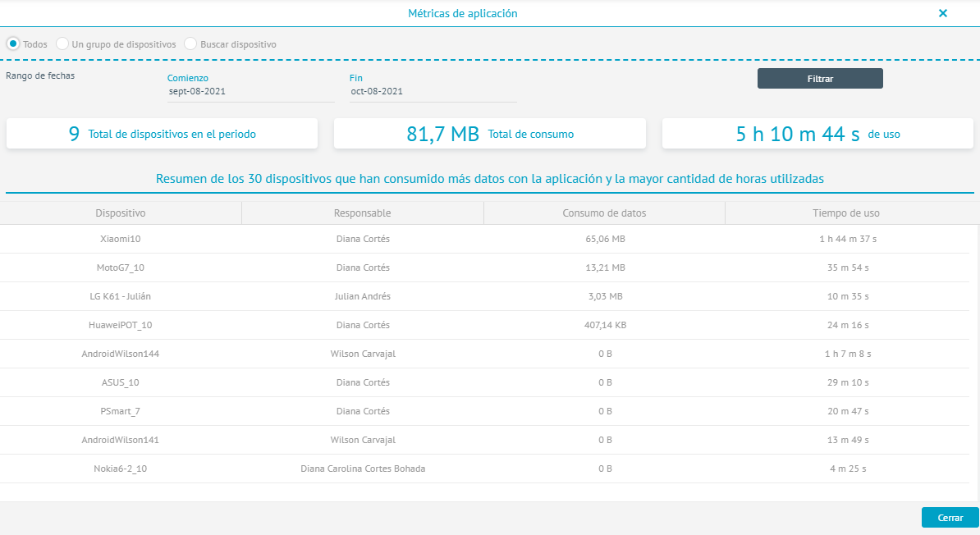Select the ASUS_10 device name
Image resolution: width=980 pixels, height=535 pixels.
[x=121, y=382]
